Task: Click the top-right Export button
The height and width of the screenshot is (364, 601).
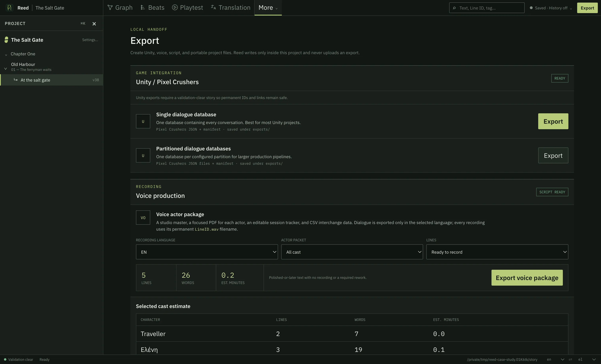Action: (587, 8)
